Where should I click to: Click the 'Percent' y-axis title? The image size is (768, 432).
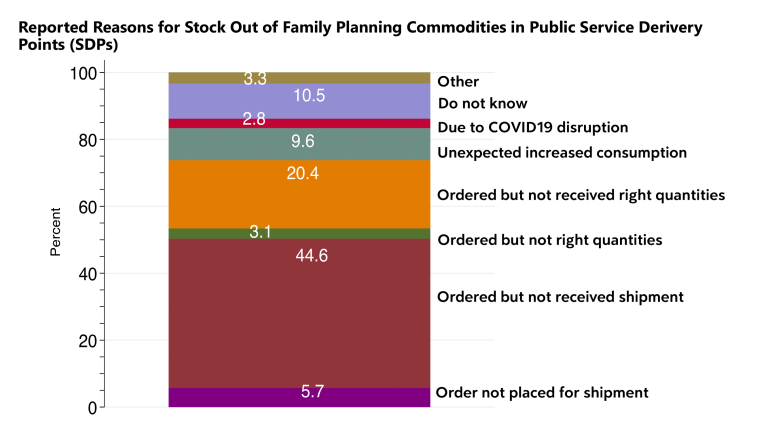tap(55, 232)
